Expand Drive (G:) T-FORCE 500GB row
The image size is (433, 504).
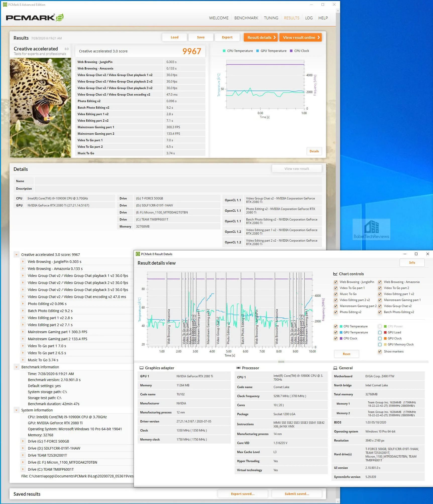pyautogui.click(x=23, y=441)
